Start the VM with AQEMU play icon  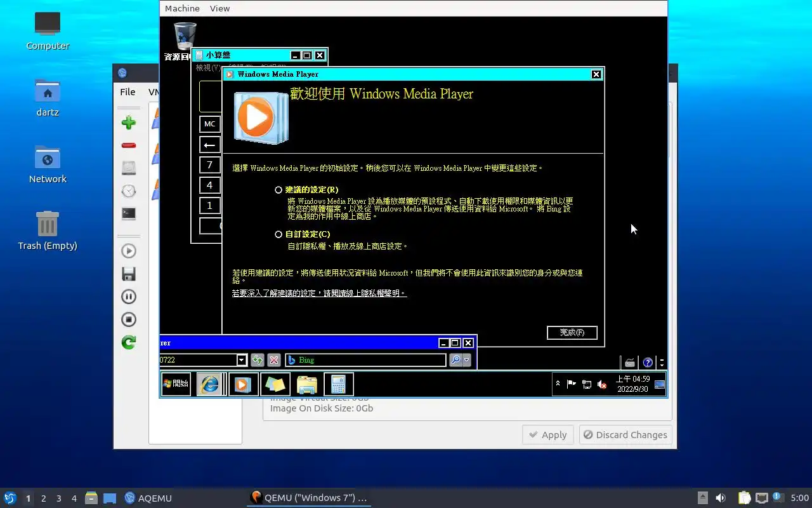pyautogui.click(x=129, y=251)
